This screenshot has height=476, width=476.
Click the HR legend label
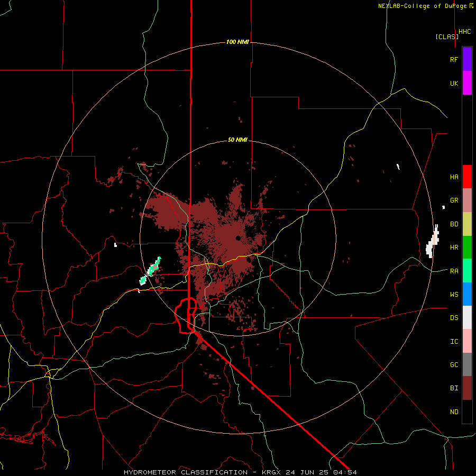(x=454, y=248)
